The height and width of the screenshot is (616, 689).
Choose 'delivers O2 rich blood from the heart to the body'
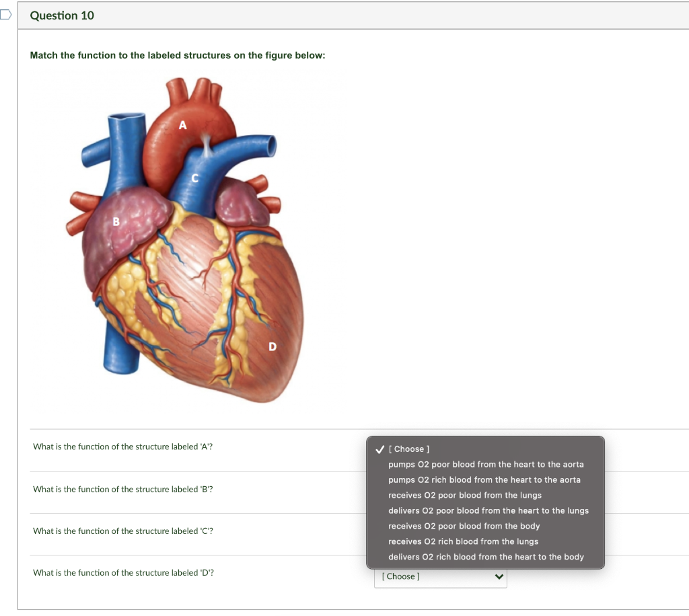485,556
